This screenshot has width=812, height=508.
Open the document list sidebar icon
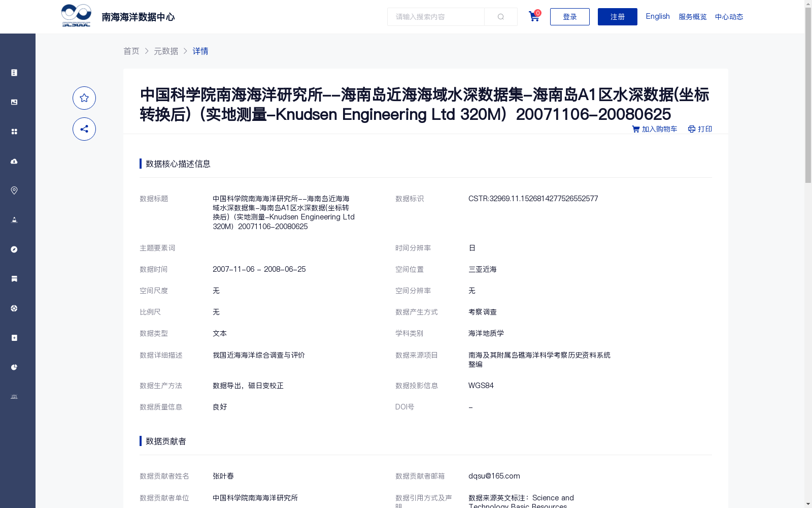coord(14,73)
